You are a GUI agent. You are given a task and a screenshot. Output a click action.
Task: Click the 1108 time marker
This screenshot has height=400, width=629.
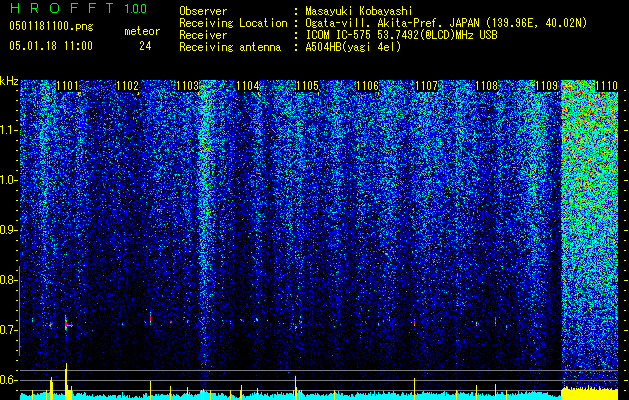(x=487, y=86)
